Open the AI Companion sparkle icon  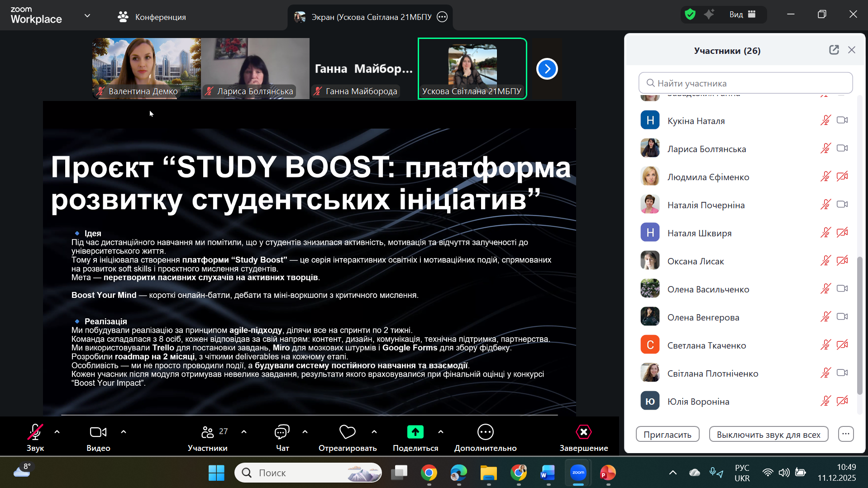point(709,14)
